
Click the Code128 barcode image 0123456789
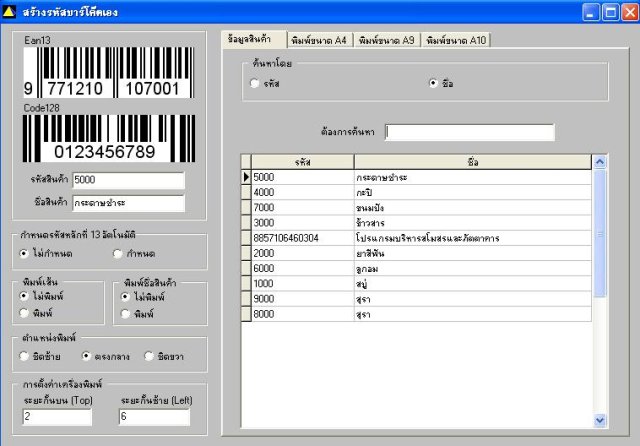(109, 138)
